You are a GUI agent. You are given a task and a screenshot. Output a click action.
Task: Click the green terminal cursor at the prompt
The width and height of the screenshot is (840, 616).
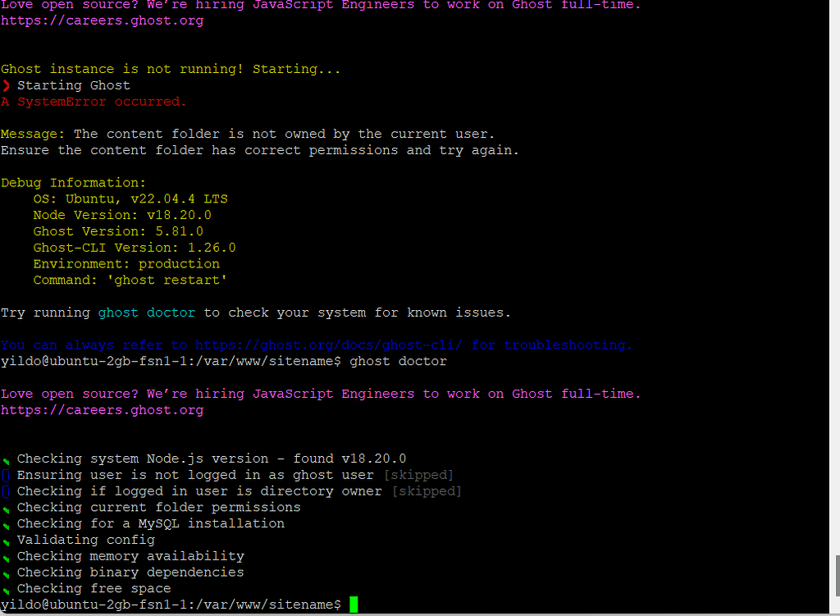[354, 604]
